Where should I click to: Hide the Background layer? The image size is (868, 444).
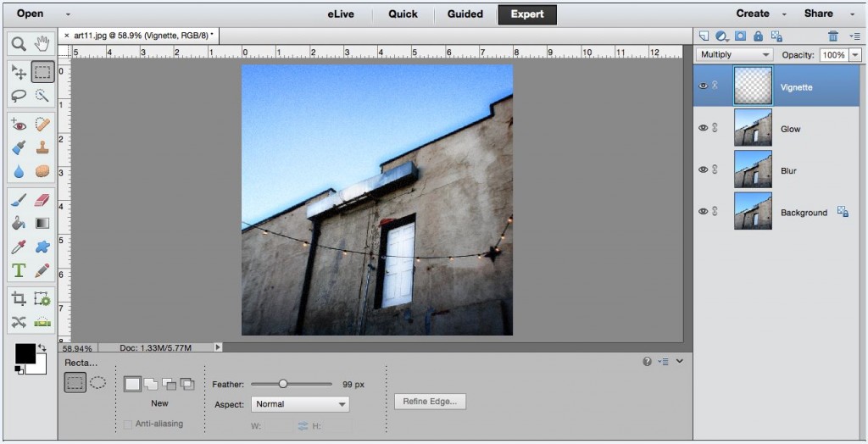coord(703,212)
